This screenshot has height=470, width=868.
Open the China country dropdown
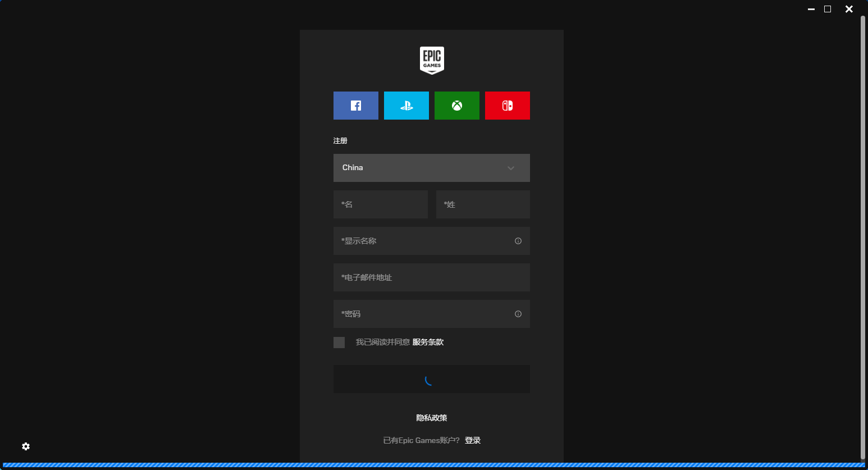[432, 168]
